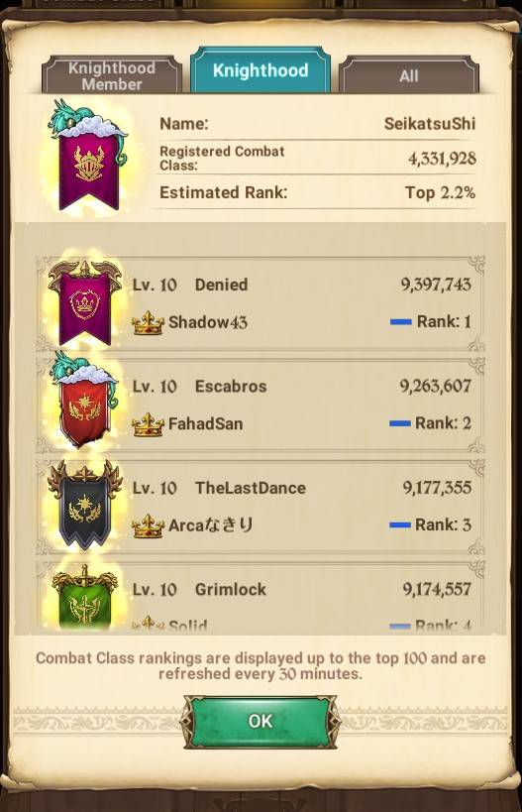Confirm with the green OK button
Image resolution: width=522 pixels, height=812 pixels.
[x=261, y=722]
